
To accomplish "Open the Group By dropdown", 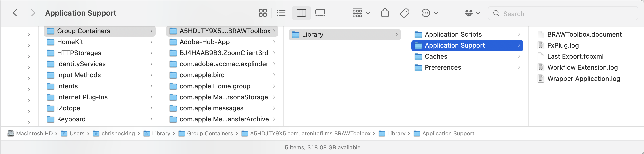I will (361, 13).
